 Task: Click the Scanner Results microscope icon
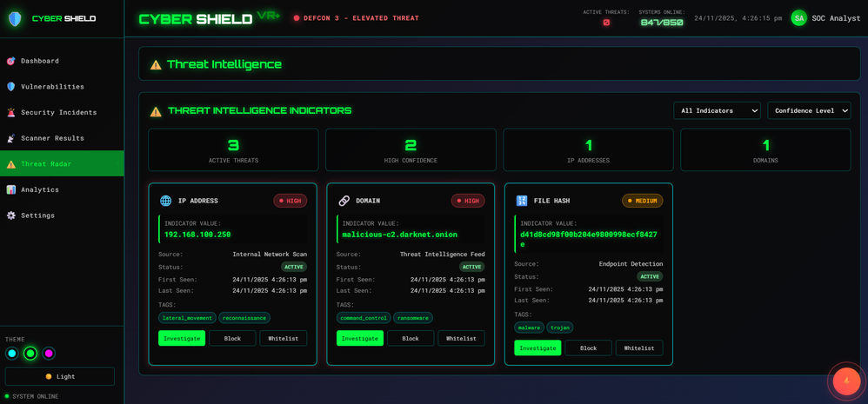[x=10, y=138]
